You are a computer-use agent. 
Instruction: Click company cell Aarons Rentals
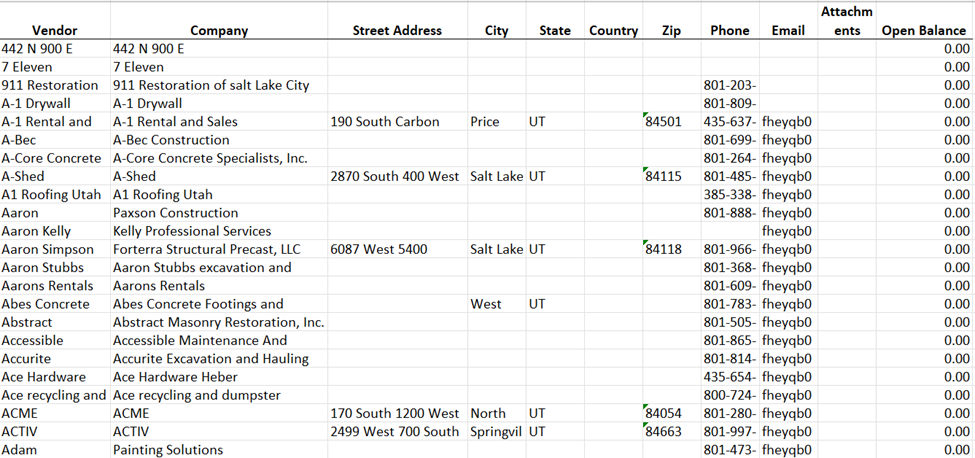click(x=219, y=286)
